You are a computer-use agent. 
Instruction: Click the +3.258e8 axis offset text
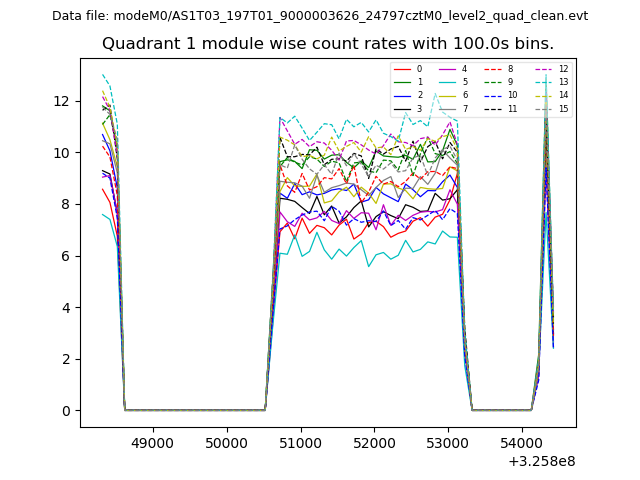[541, 461]
